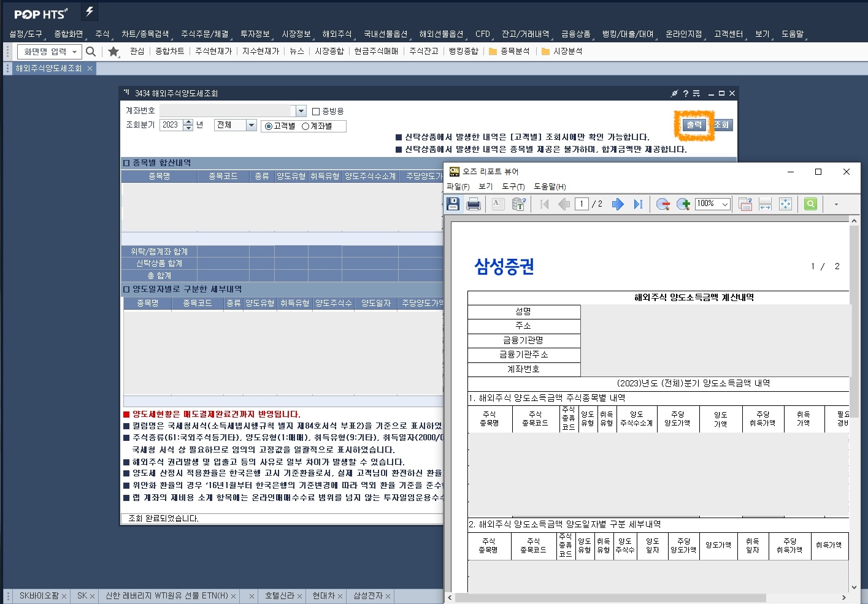Click the 종목명 column header in 종목별 합산내역
The width and height of the screenshot is (868, 604).
click(x=159, y=177)
